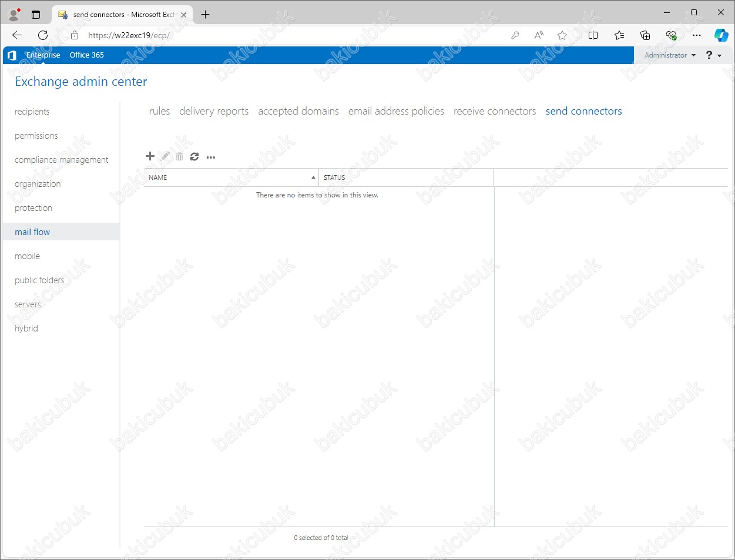Go to servers section in sidebar
The height and width of the screenshot is (560, 735).
tap(28, 304)
